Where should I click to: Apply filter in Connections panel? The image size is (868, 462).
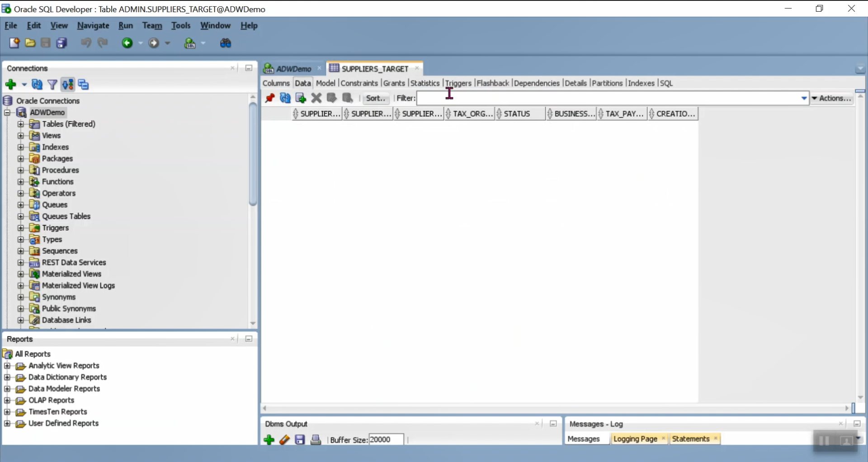pyautogui.click(x=52, y=85)
